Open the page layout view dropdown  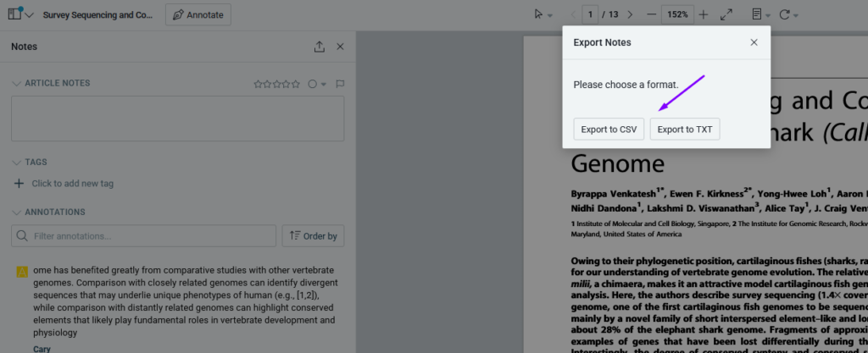[761, 14]
